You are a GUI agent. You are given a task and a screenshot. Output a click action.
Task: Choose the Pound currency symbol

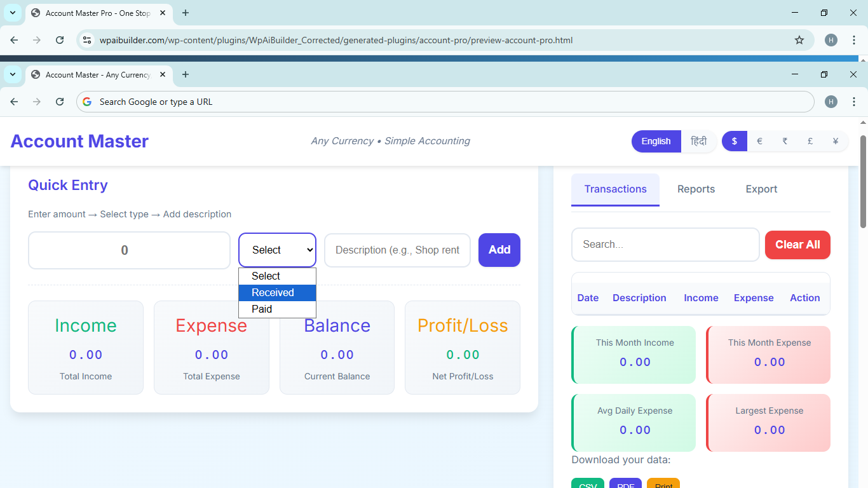tap(810, 141)
